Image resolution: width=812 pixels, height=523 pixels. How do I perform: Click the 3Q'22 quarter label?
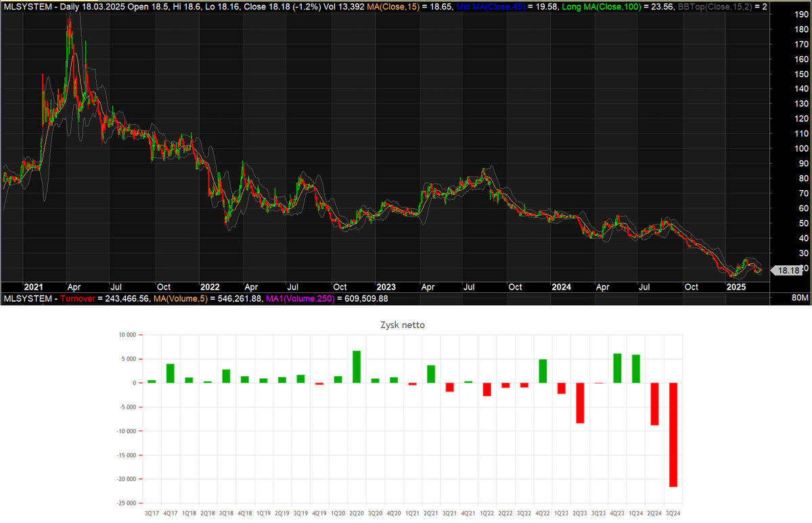click(x=524, y=514)
